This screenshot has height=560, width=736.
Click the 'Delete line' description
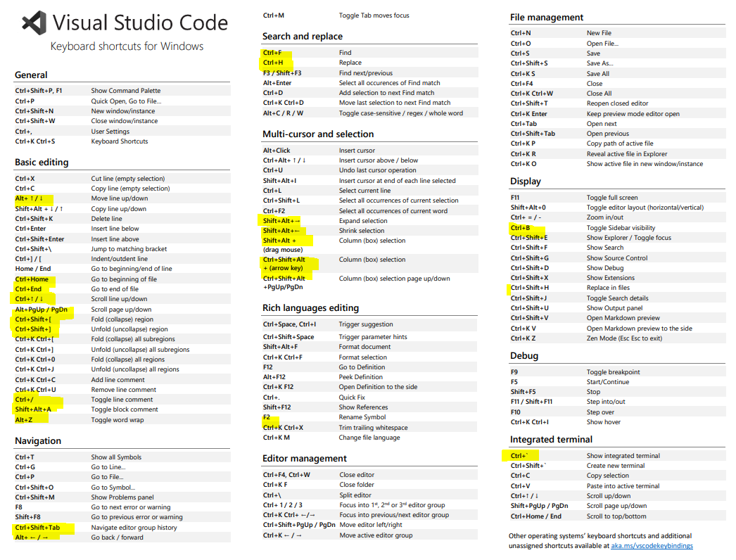pyautogui.click(x=106, y=219)
